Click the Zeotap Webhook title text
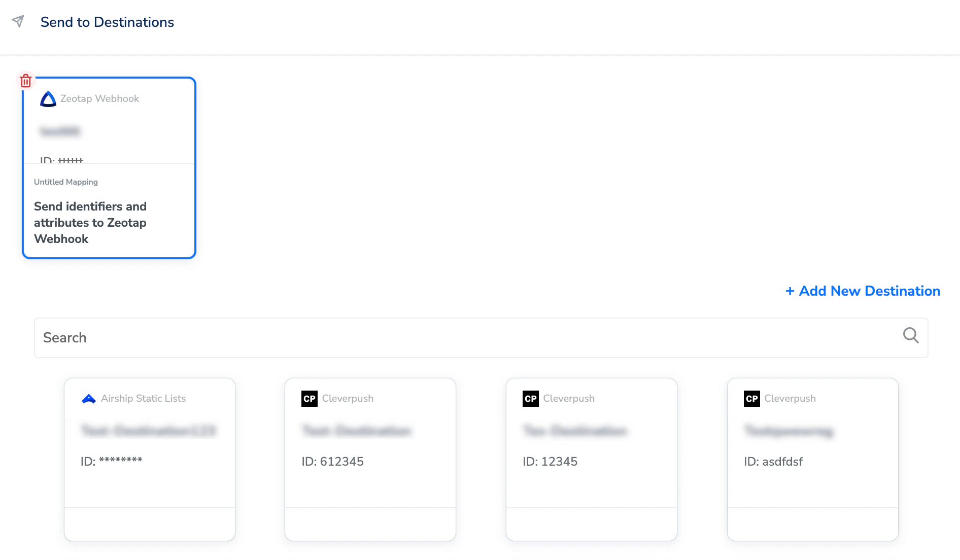The width and height of the screenshot is (960, 560). pyautogui.click(x=99, y=99)
